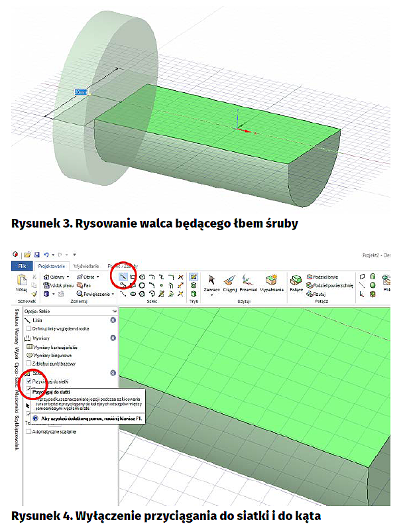Viewport: 401px width, 532px height.
Task: Select the Pan hand tool
Action: [x=84, y=284]
